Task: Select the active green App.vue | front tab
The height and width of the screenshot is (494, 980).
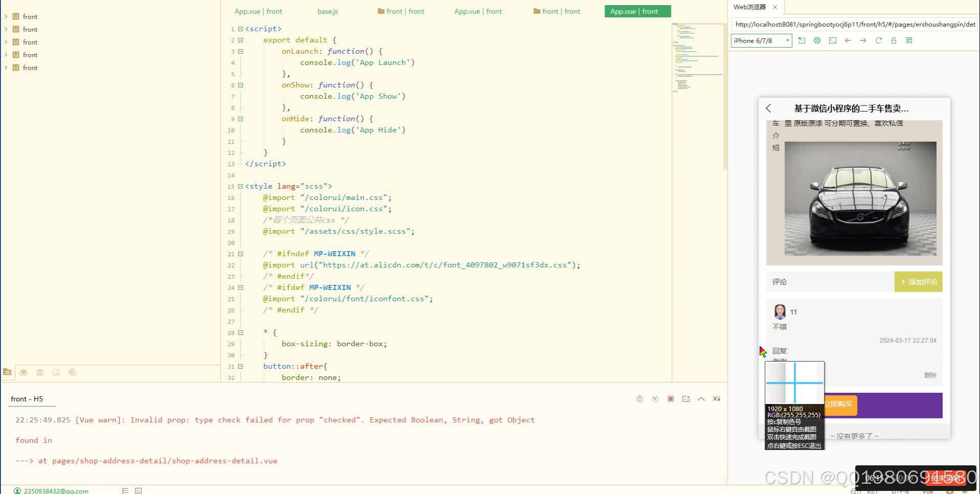Action: coord(637,11)
